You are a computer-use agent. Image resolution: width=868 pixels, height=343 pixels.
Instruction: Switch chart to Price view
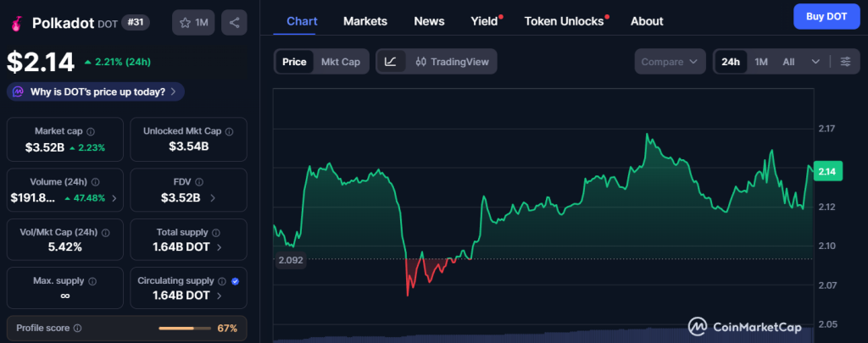(294, 62)
